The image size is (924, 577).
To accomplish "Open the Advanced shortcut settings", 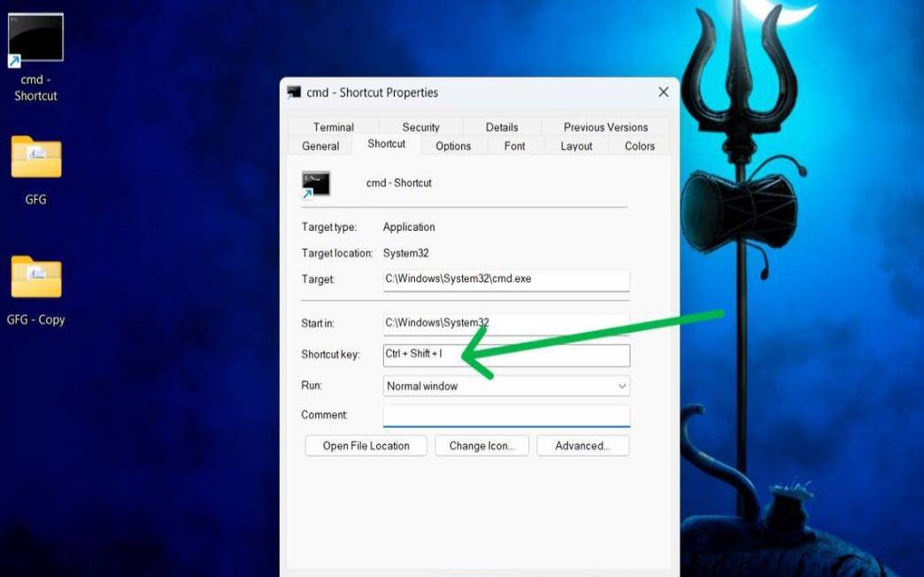I will click(582, 445).
